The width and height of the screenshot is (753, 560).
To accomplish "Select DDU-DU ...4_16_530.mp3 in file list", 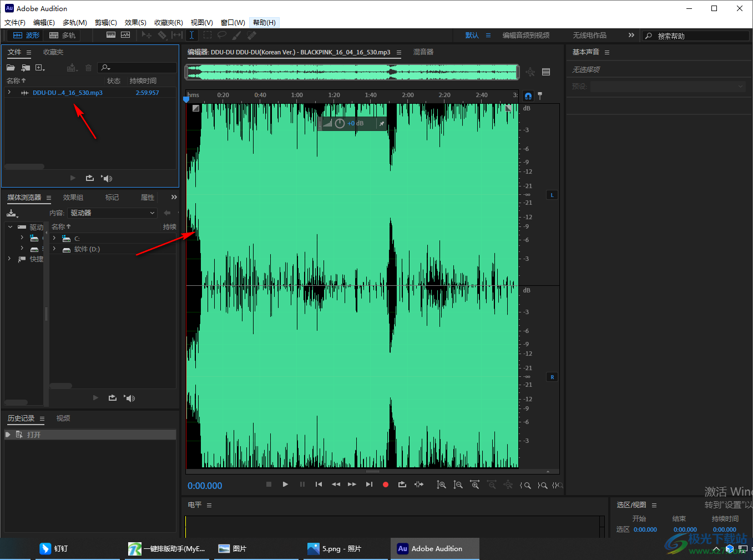I will click(x=67, y=93).
